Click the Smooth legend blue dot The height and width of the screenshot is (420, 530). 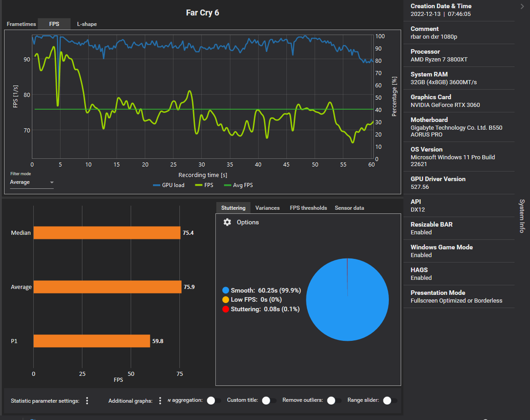click(225, 290)
